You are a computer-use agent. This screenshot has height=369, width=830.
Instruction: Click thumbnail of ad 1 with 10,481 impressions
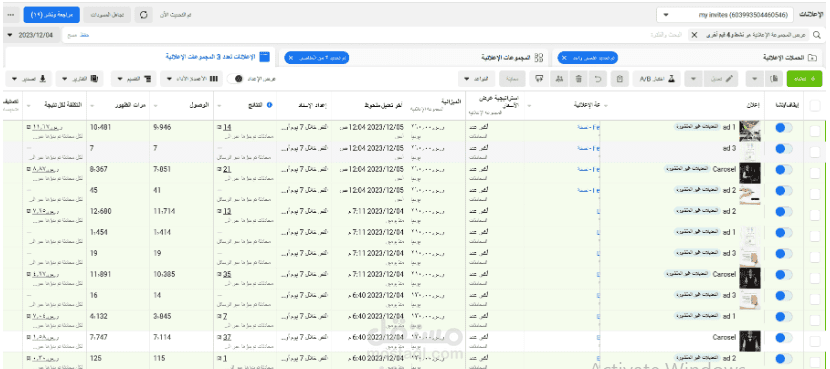(750, 130)
